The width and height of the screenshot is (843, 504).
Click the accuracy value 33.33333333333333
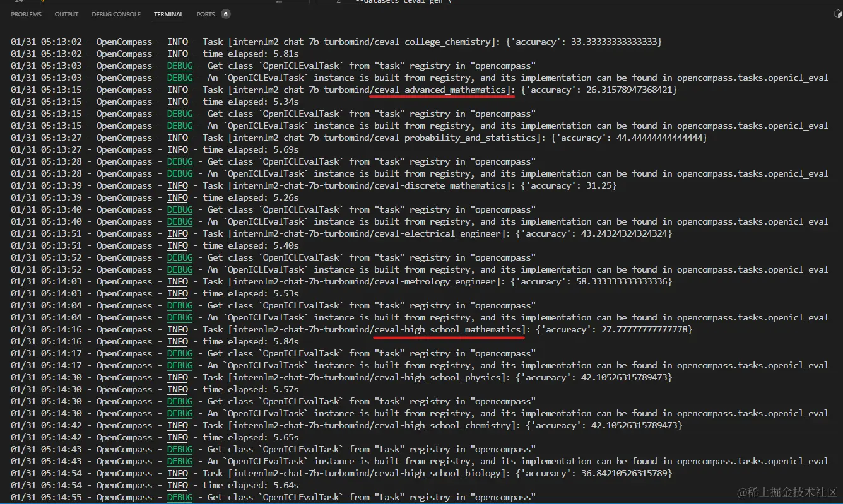pos(614,42)
